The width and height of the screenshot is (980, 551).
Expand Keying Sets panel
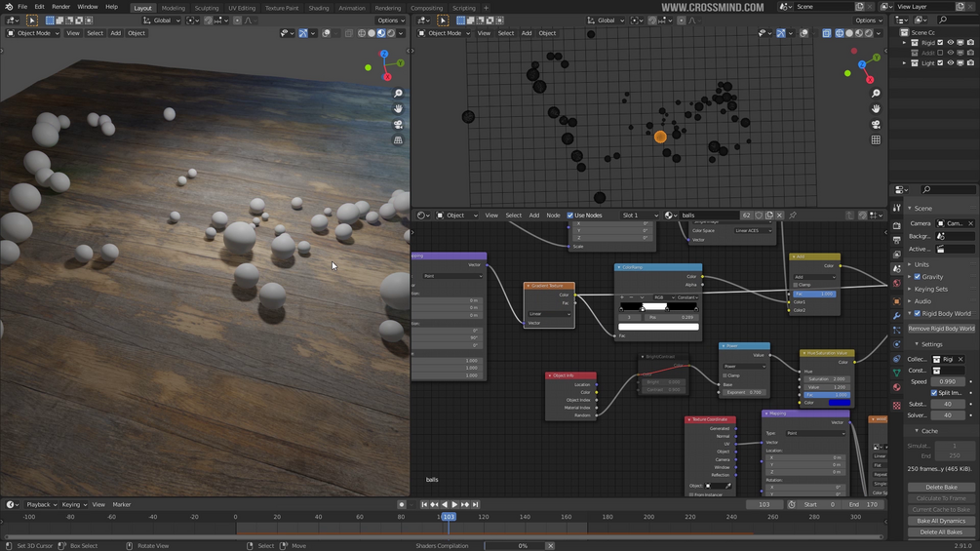[x=930, y=290]
